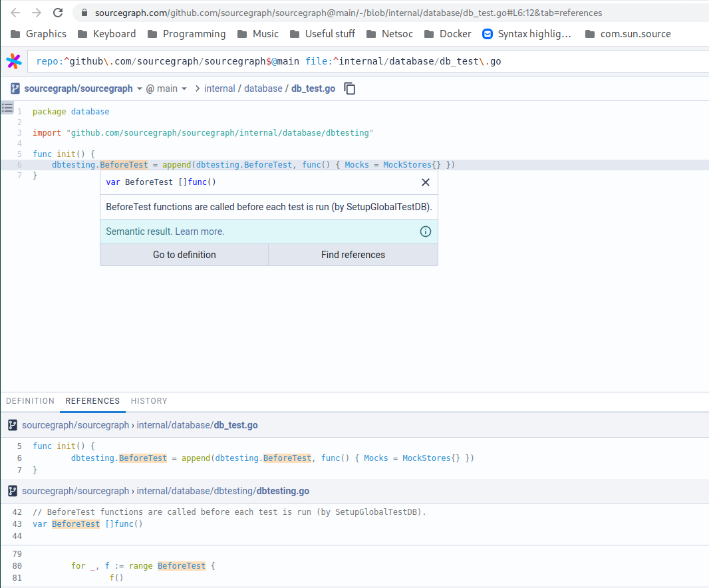Viewport: 709px width, 588px height.
Task: Open internal/database/db_test.go reference file link
Action: click(x=197, y=425)
